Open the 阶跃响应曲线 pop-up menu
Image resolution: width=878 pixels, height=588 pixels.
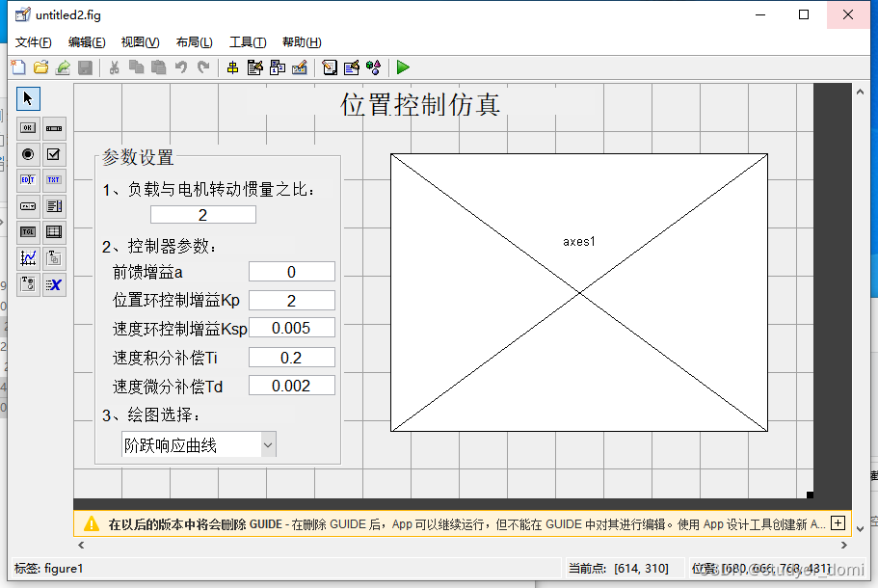(199, 444)
